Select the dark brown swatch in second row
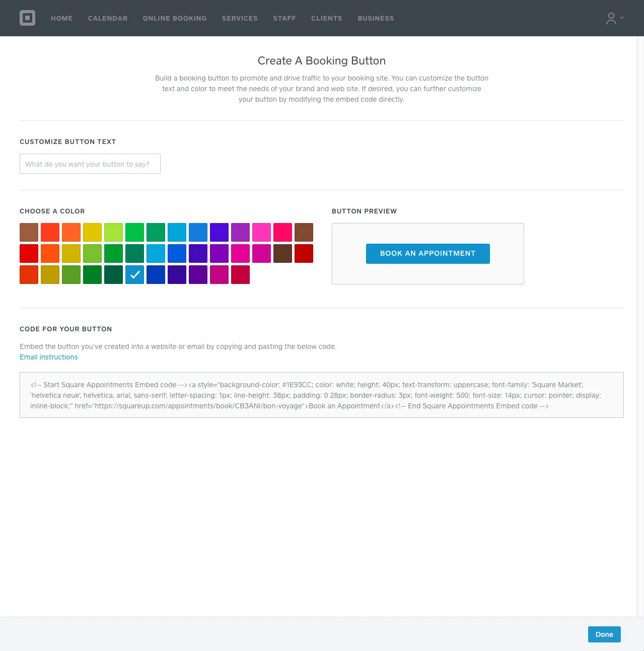The height and width of the screenshot is (651, 644). pyautogui.click(x=283, y=254)
